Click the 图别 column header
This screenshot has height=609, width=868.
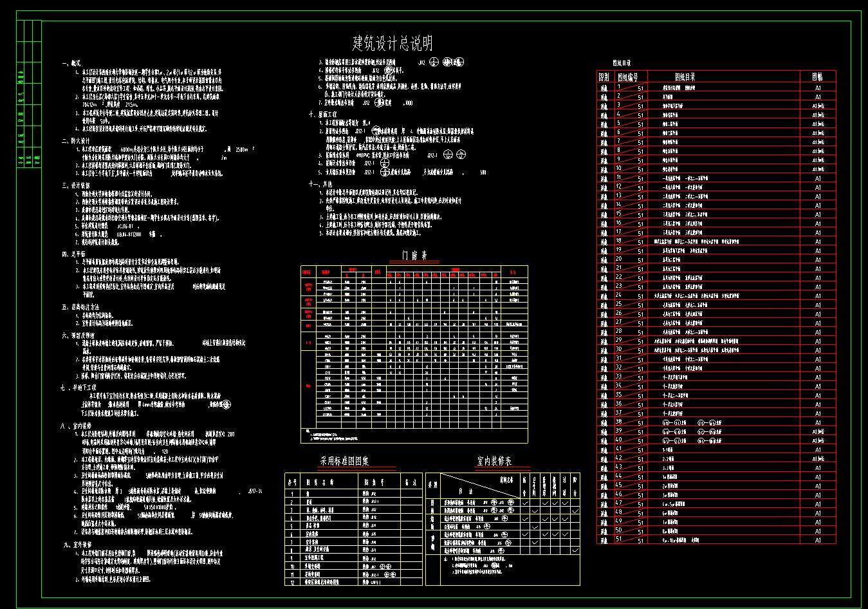tap(604, 77)
